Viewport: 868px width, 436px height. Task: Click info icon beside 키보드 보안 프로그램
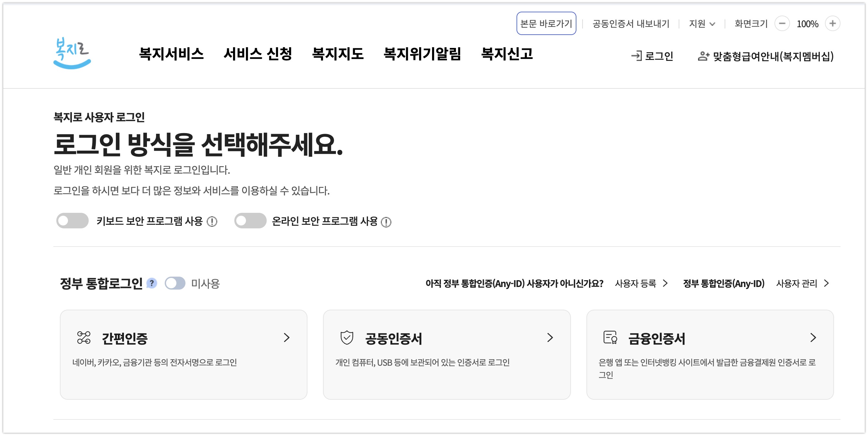pyautogui.click(x=212, y=222)
